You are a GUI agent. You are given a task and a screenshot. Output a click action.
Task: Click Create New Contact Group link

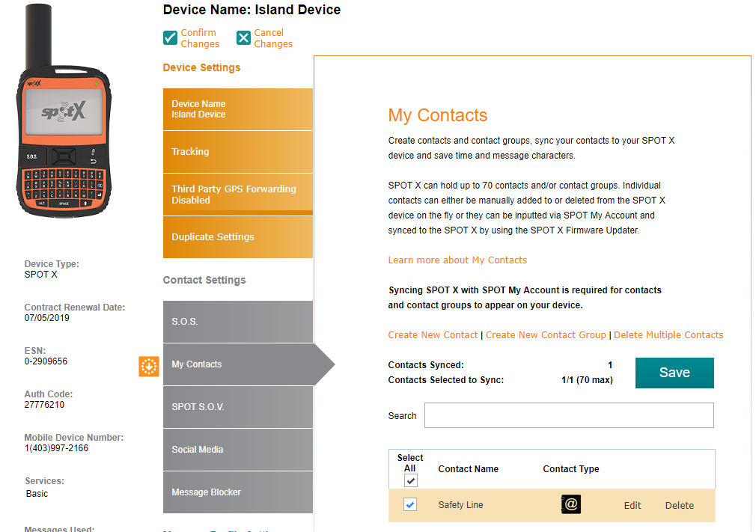546,335
